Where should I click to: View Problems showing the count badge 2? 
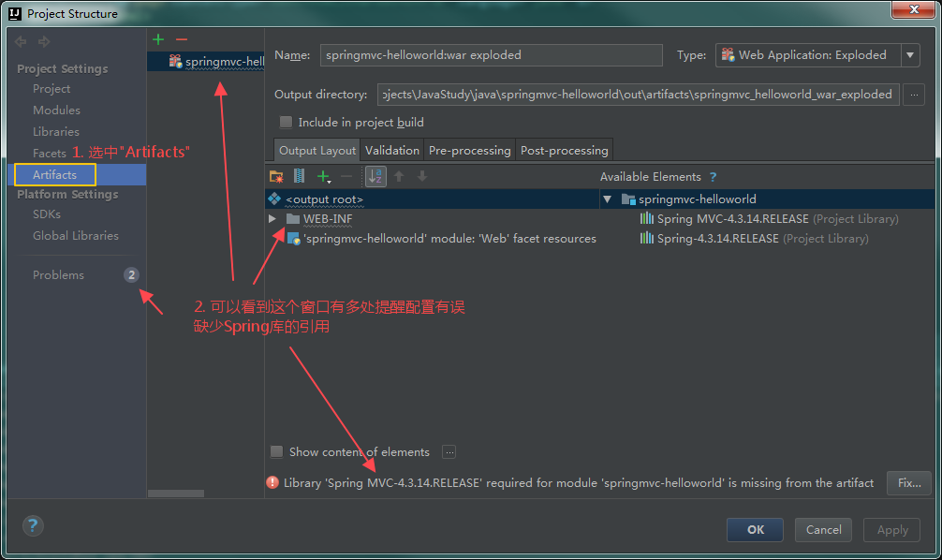pyautogui.click(x=58, y=274)
